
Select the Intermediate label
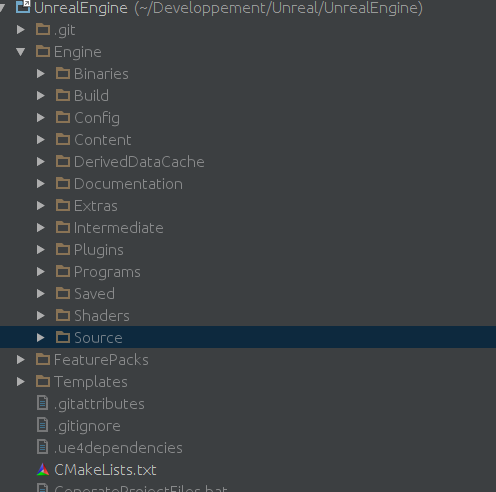click(119, 228)
